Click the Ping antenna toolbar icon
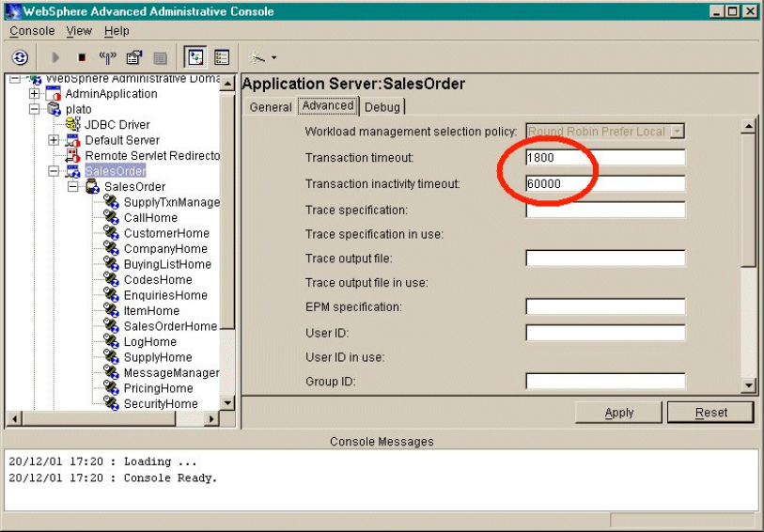This screenshot has width=764, height=532. pyautogui.click(x=108, y=57)
